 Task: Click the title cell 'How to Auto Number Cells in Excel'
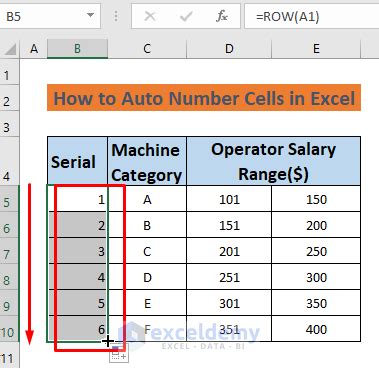click(204, 98)
